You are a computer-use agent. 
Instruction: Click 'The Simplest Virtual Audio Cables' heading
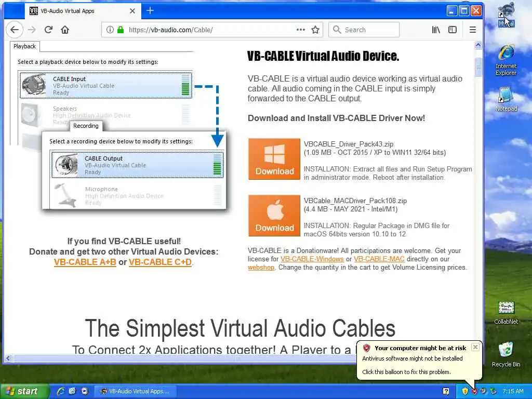click(x=240, y=328)
